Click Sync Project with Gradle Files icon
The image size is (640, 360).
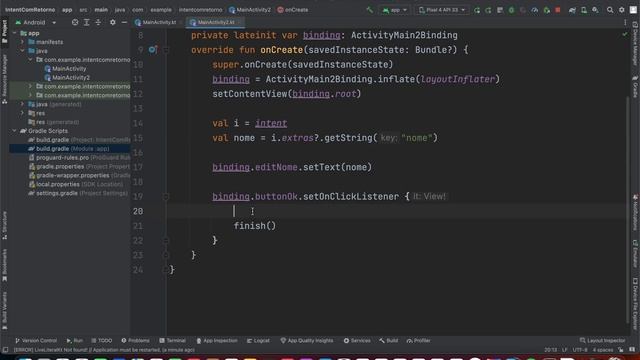pos(572,10)
